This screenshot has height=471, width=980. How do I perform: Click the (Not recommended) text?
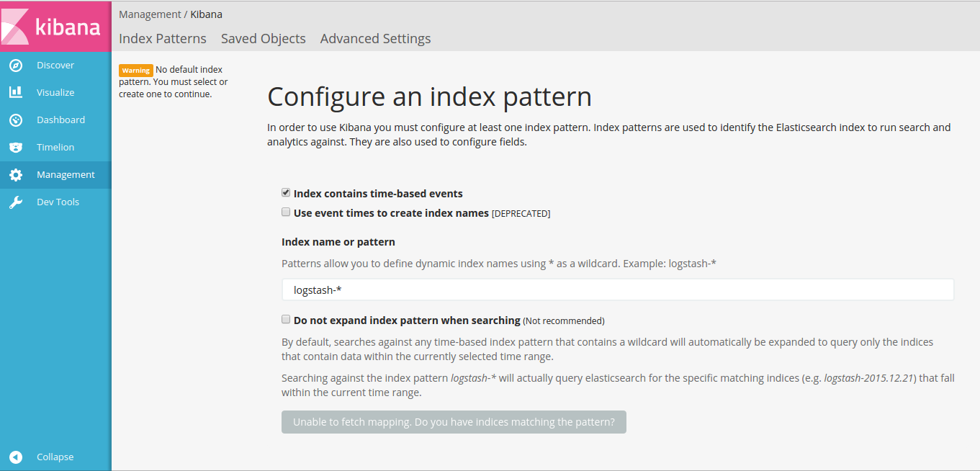point(564,320)
